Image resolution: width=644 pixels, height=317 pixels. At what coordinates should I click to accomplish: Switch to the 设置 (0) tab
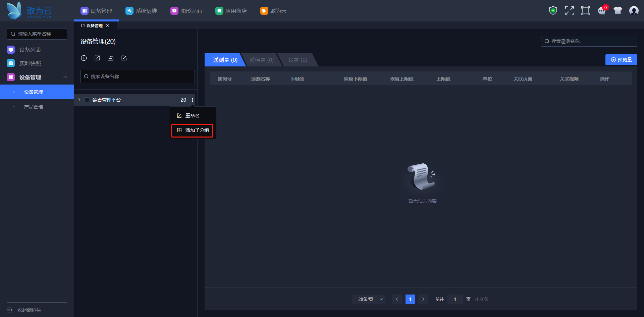tap(298, 60)
